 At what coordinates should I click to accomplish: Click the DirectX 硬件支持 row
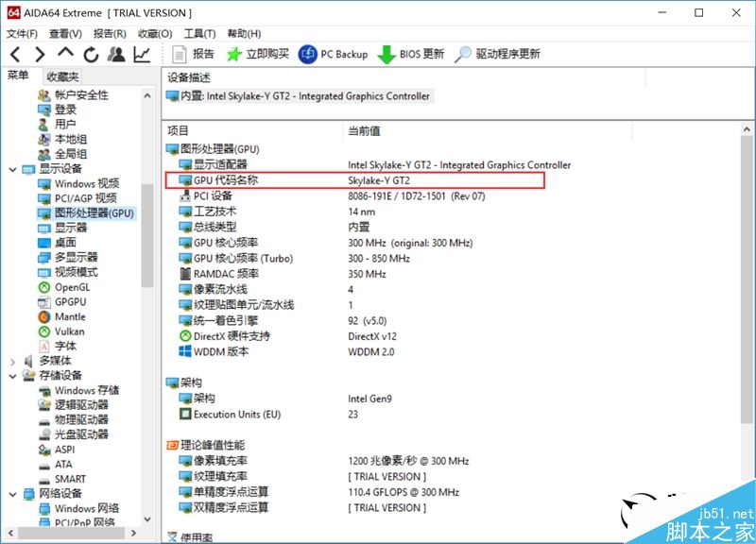click(287, 336)
